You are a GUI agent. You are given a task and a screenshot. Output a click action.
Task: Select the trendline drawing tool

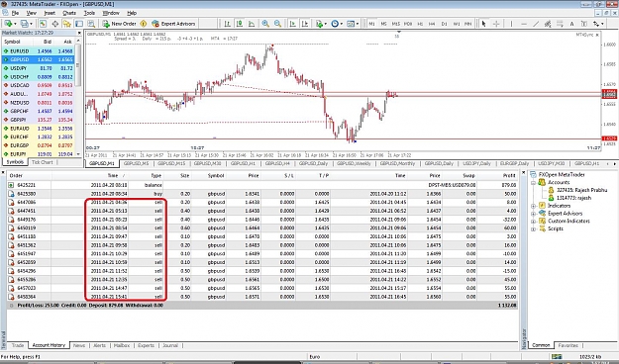point(536,24)
